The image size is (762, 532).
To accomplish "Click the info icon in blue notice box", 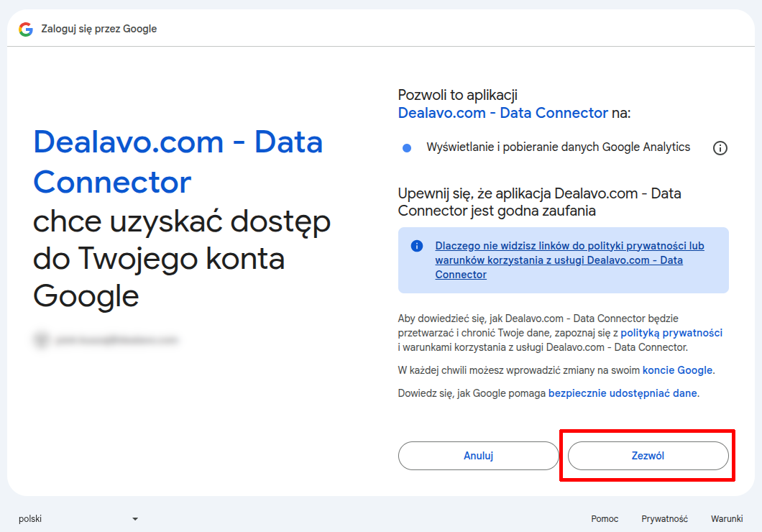I will click(416, 246).
